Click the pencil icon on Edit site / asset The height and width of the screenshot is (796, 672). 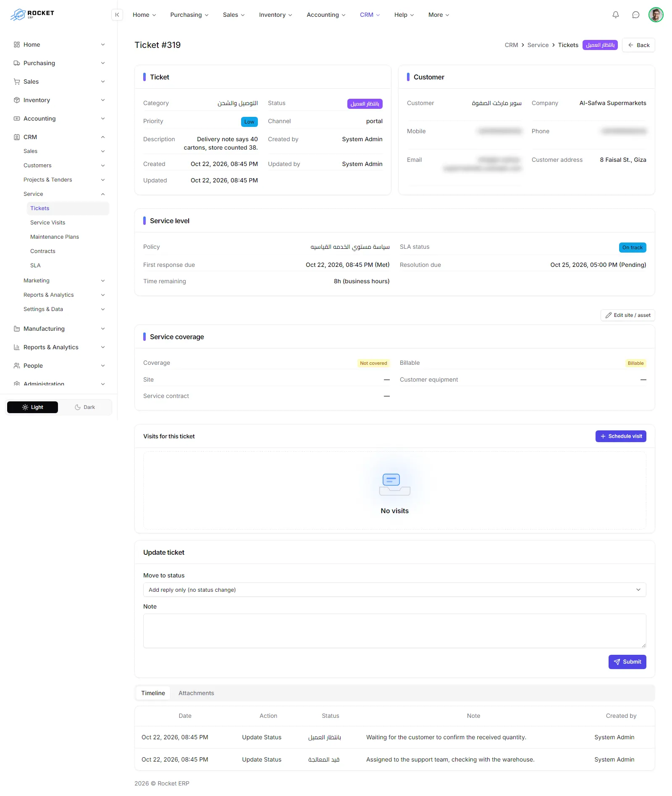click(x=608, y=315)
